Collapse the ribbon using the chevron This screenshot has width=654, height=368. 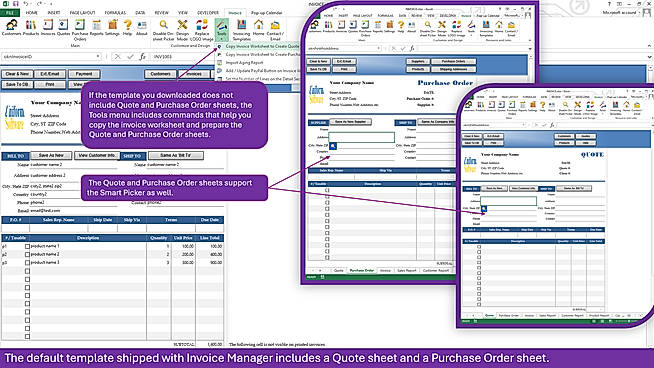tap(649, 45)
